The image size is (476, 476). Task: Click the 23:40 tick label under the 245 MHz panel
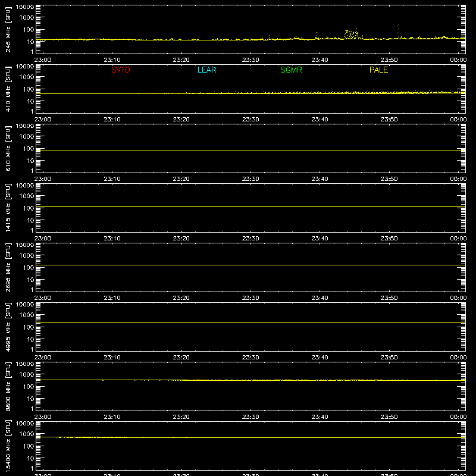(320, 60)
